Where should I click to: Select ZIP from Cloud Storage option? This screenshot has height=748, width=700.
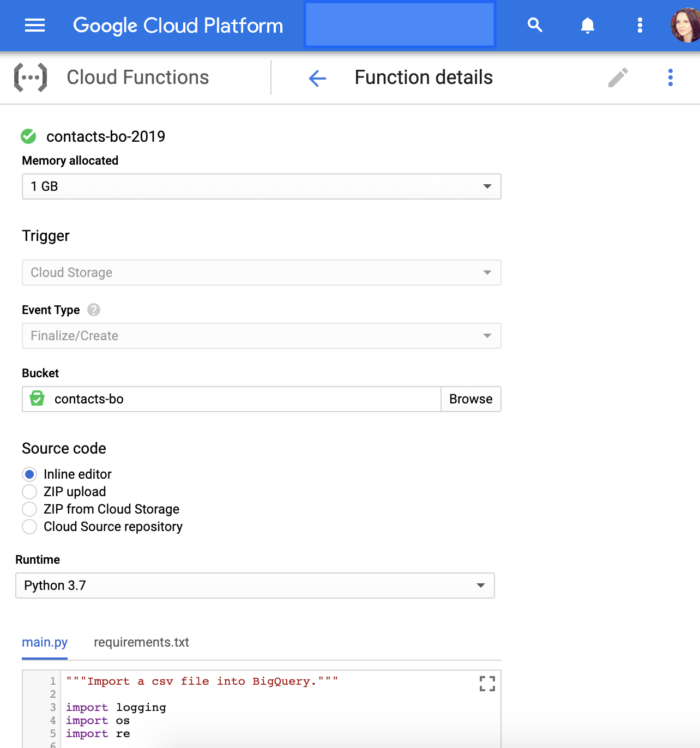29,509
